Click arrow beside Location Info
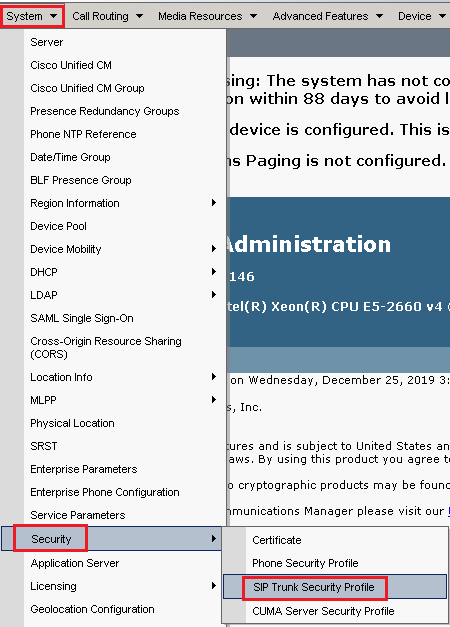This screenshot has height=627, width=450. point(214,377)
